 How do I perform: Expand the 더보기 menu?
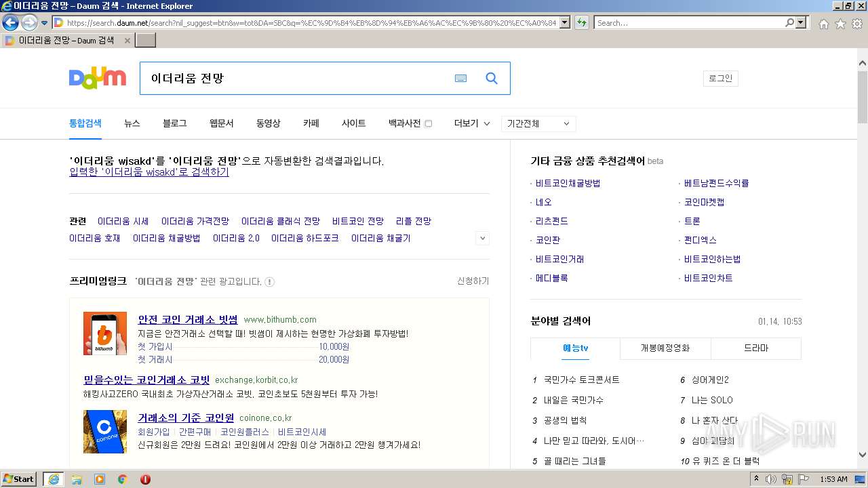(x=472, y=123)
